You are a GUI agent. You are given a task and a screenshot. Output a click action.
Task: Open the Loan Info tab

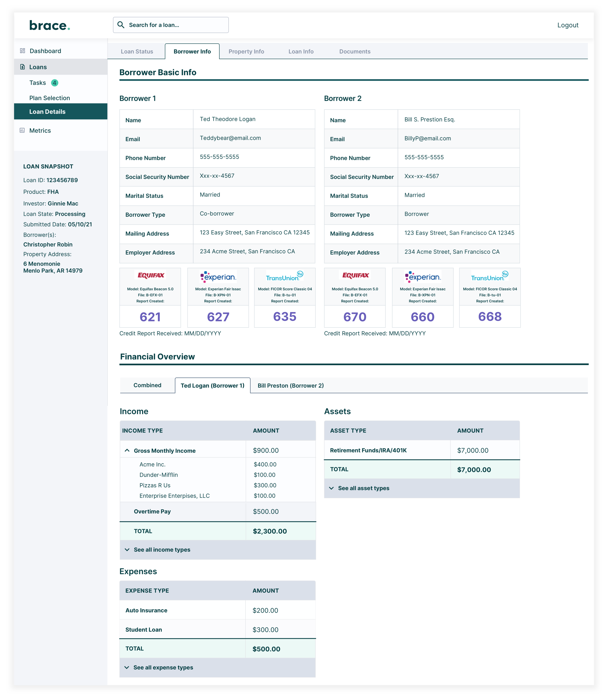click(x=301, y=52)
